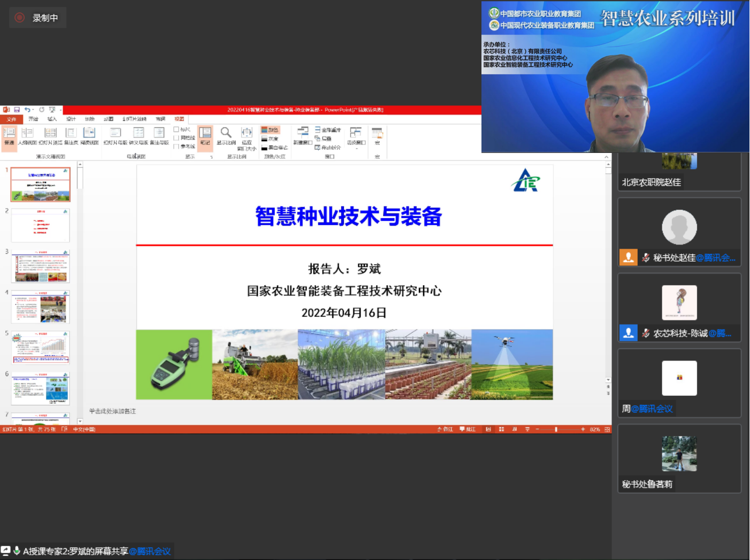Open the Undo dropdown arrow
Screen dimensions: 750x560
tap(34, 110)
